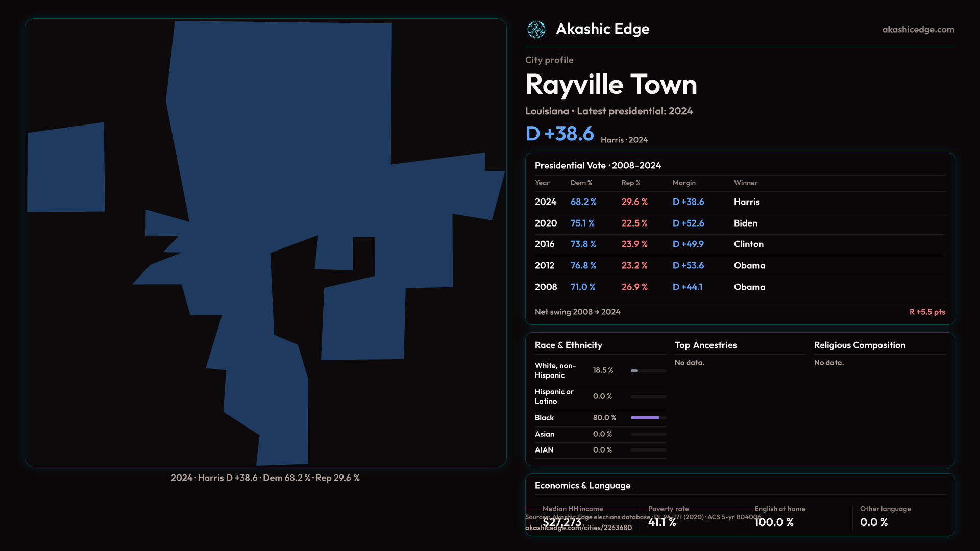The image size is (980, 551).
Task: Click the Akashic Edge logo icon
Action: pyautogui.click(x=536, y=30)
